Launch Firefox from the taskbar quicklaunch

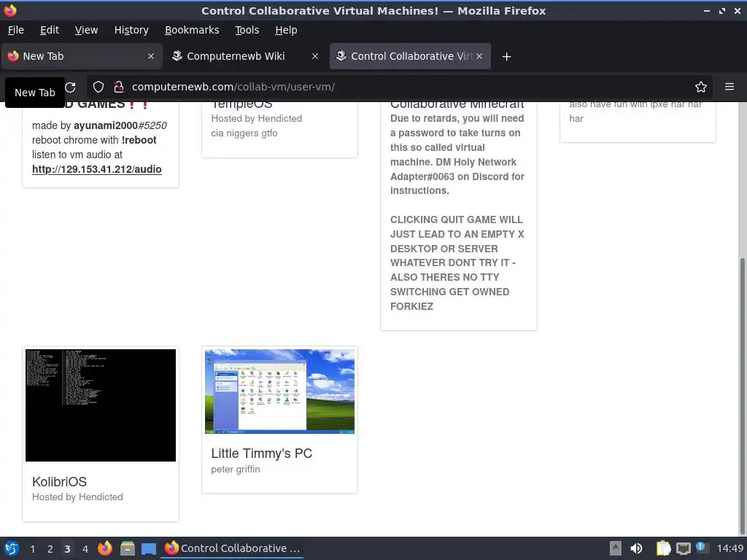(105, 548)
